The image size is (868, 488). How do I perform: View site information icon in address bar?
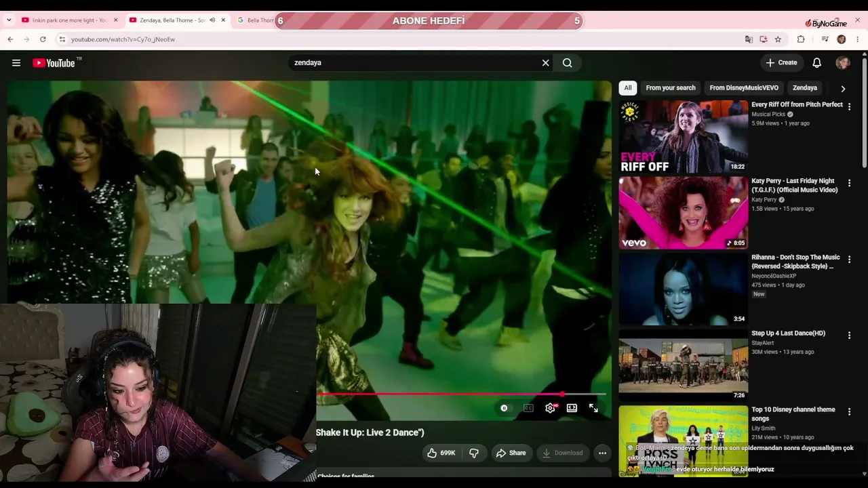click(x=62, y=39)
